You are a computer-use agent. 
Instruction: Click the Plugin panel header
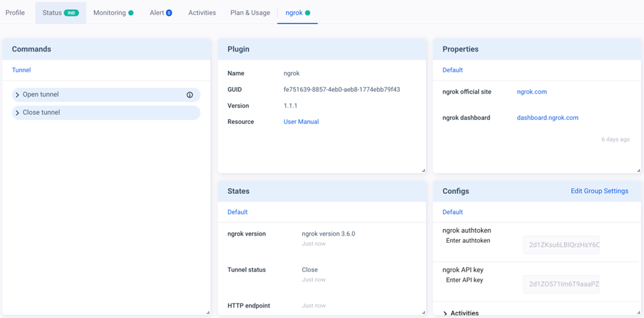tap(322, 49)
